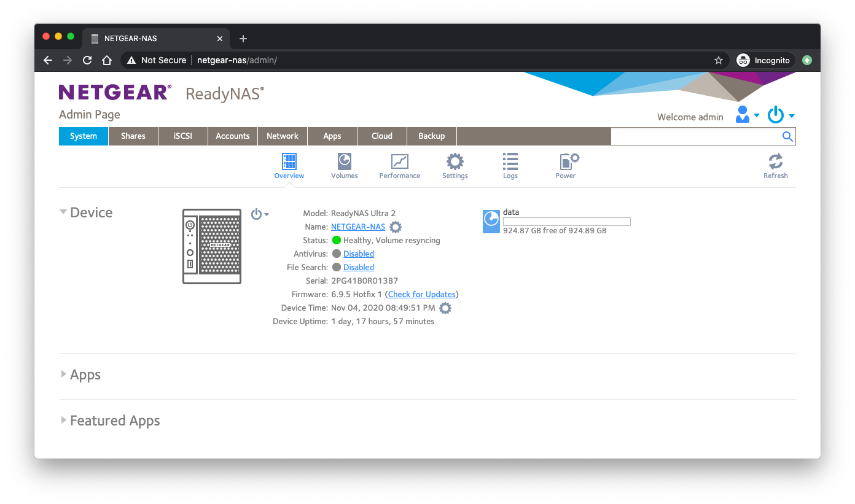Switch to the Shares tab
This screenshot has height=504, width=855.
133,136
